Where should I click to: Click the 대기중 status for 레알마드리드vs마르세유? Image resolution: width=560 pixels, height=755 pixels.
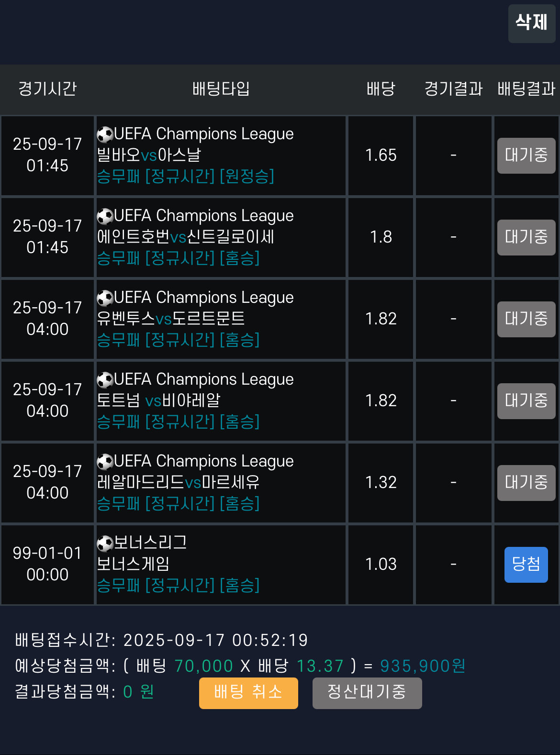point(526,483)
